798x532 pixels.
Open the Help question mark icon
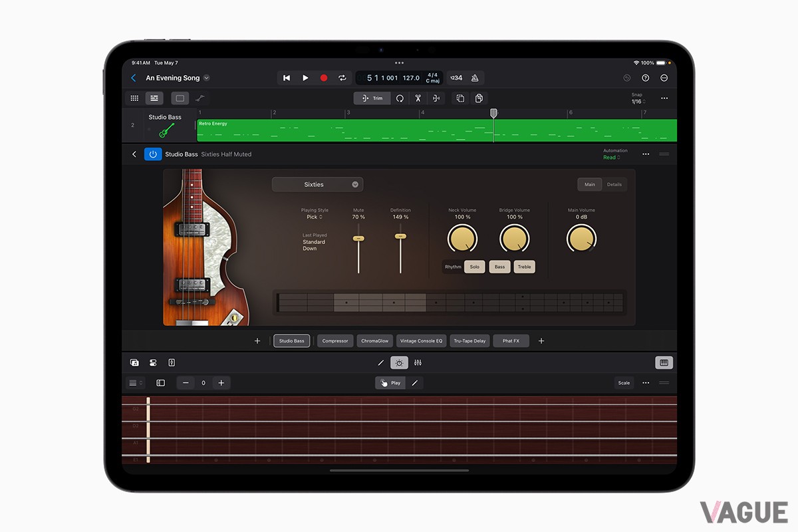click(645, 78)
